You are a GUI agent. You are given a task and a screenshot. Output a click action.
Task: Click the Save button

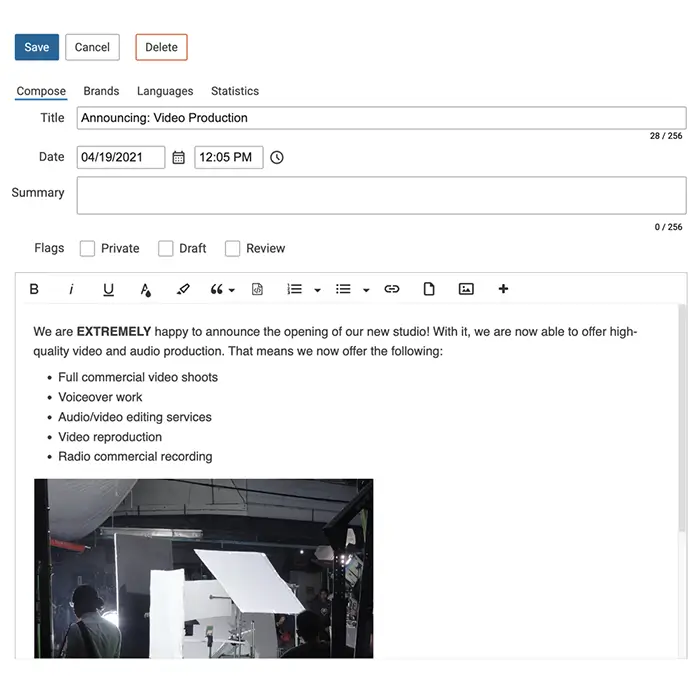pos(37,47)
